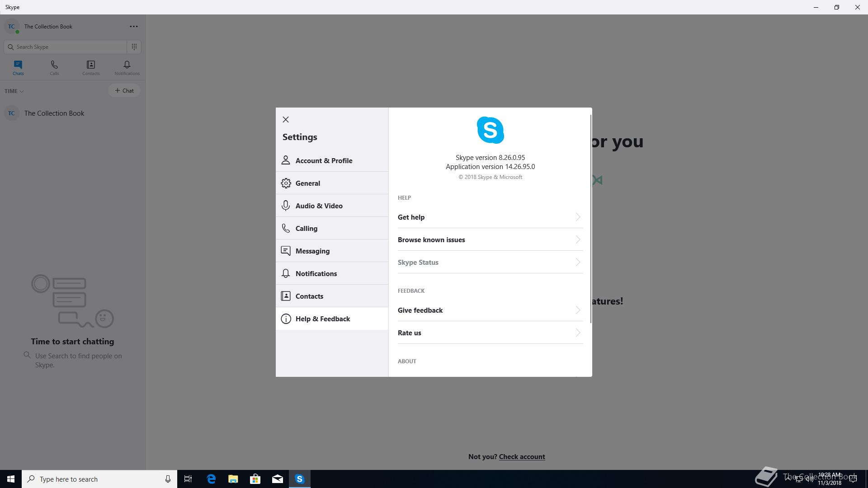The width and height of the screenshot is (868, 488).
Task: Click the Skype version 8.26.0.95 text
Action: (x=490, y=158)
